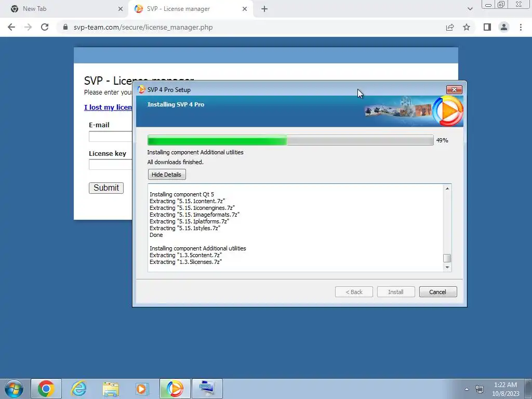Focus the E-mail input field

click(110, 137)
